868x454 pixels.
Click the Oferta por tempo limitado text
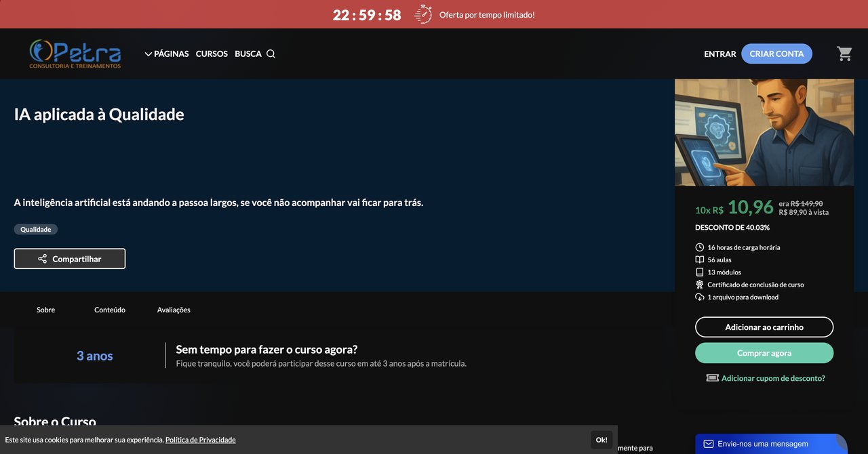coord(487,14)
